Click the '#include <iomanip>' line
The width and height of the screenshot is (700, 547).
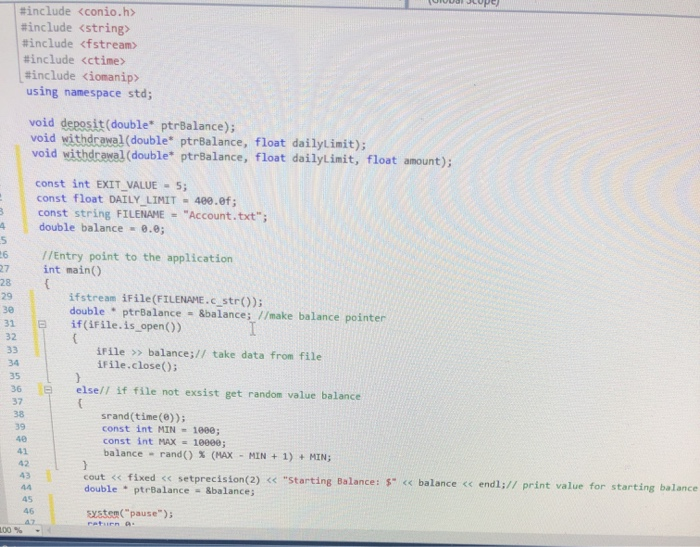(82, 76)
